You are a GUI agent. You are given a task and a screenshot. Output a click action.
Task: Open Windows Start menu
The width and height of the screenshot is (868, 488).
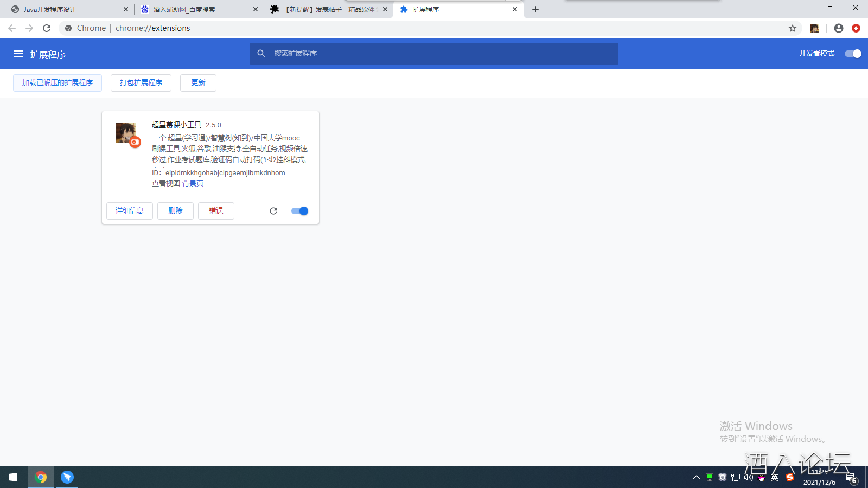coord(13,477)
